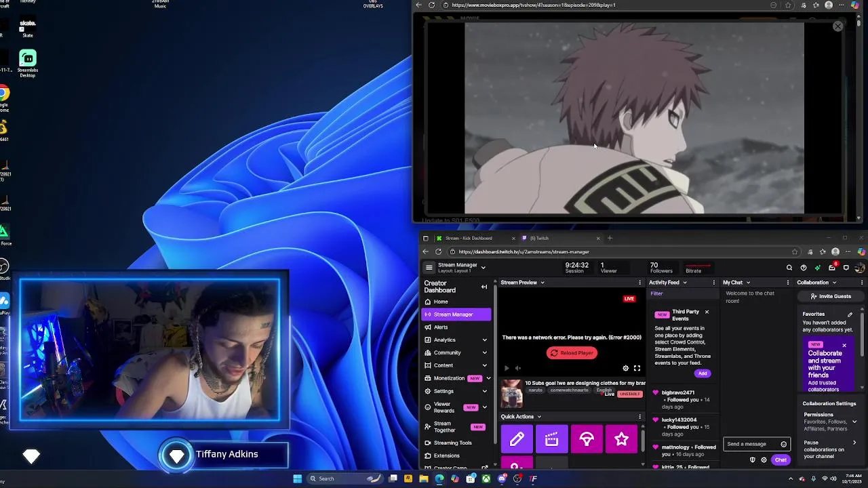
Task: Click the clip clapperboard quick action
Action: tap(552, 439)
